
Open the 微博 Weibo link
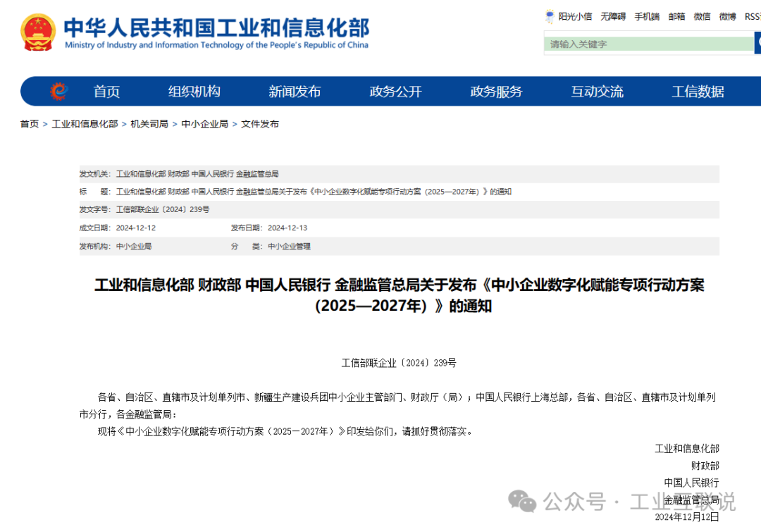pos(727,16)
